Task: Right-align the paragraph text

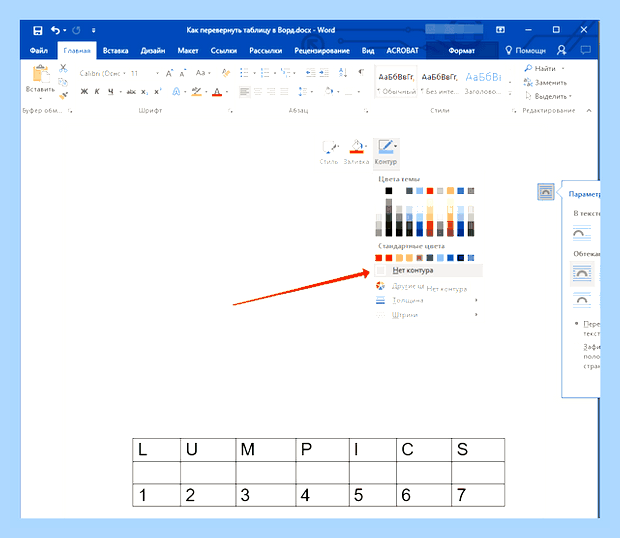Action: coord(271,92)
